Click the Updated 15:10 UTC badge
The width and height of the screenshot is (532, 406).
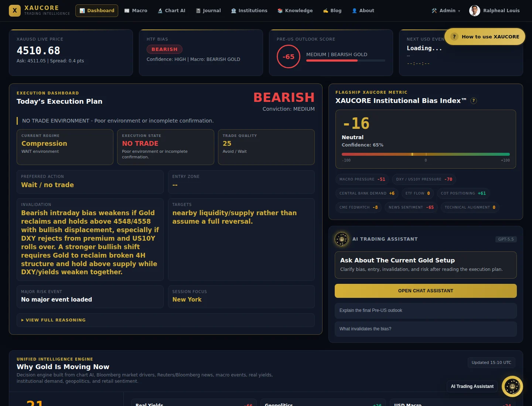pyautogui.click(x=491, y=362)
